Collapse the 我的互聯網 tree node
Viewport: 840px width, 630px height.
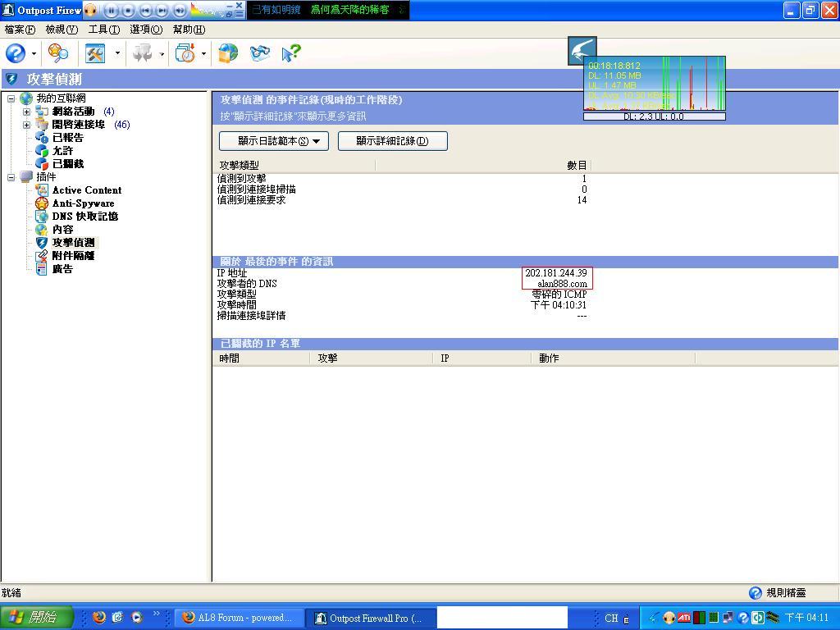11,98
